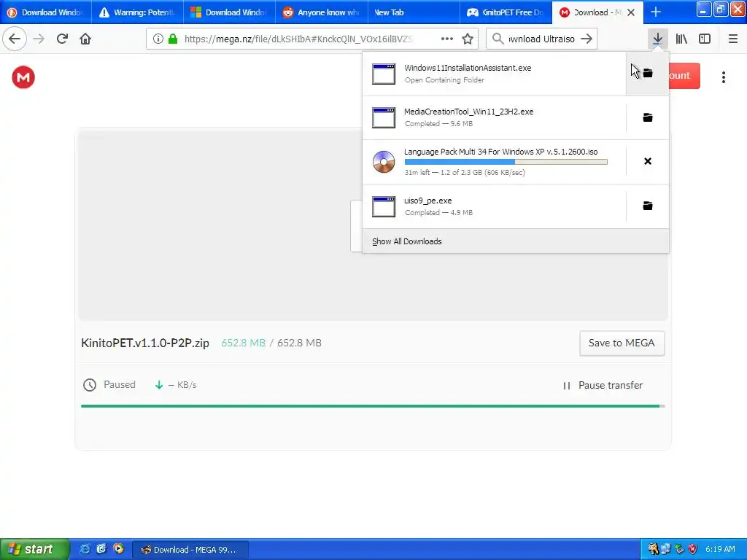Click the URL address field
The height and width of the screenshot is (560, 747).
298,39
